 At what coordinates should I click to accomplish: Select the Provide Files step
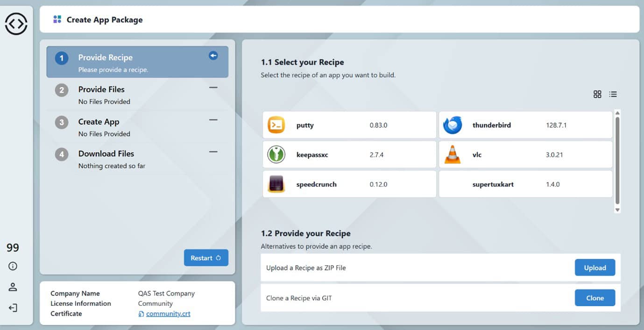(x=137, y=94)
